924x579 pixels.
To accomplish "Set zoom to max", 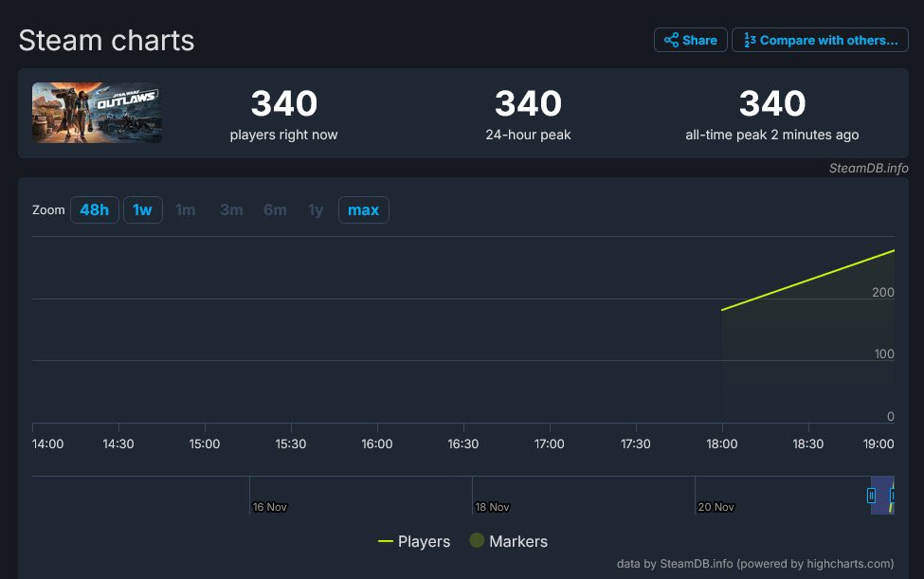I will 364,209.
